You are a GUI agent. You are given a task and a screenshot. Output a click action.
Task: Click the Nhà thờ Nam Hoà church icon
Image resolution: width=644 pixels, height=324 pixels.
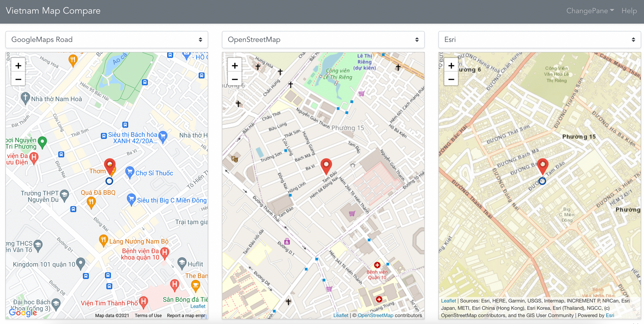[x=25, y=98]
